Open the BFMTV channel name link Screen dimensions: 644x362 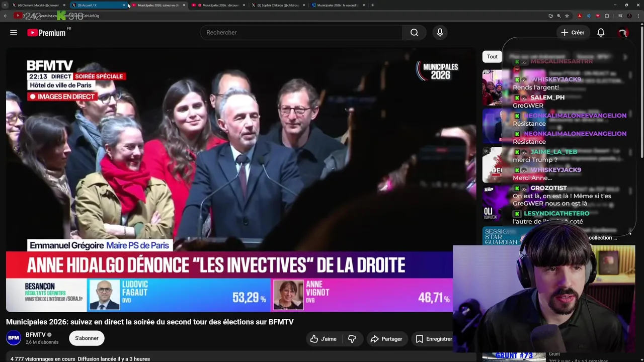coord(36,335)
